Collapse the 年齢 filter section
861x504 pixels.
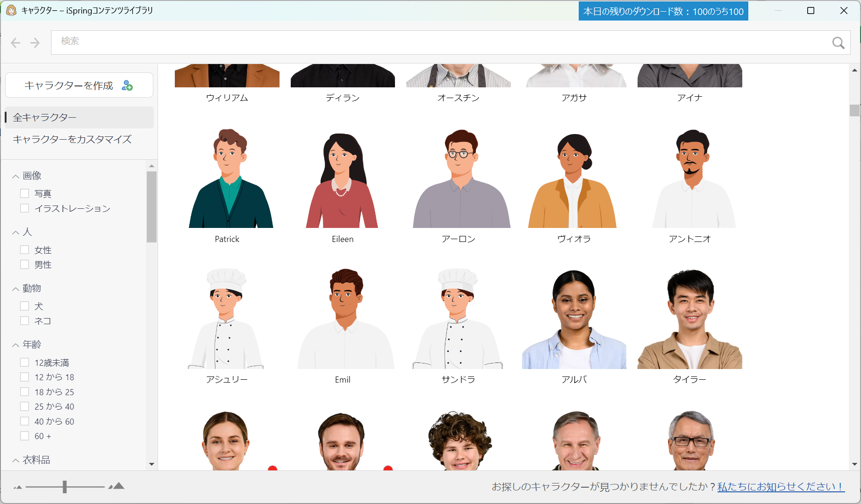tap(15, 344)
